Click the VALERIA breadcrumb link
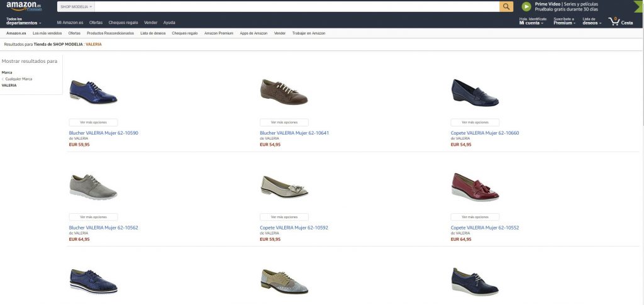This screenshot has width=644, height=305. coord(94,44)
